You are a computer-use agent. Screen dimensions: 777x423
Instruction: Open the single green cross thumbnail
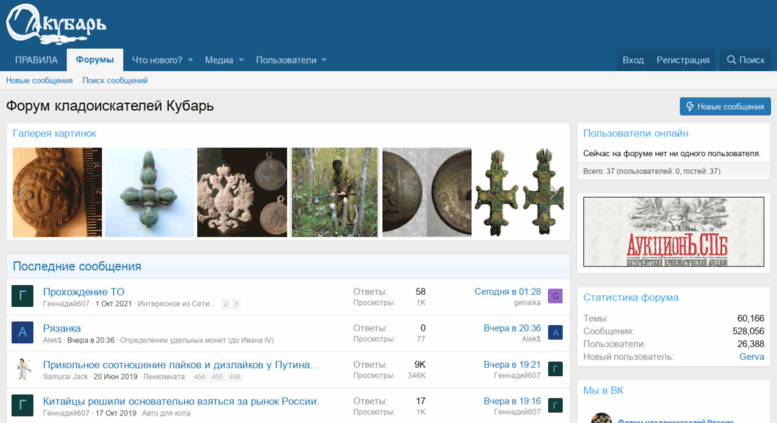pos(150,192)
